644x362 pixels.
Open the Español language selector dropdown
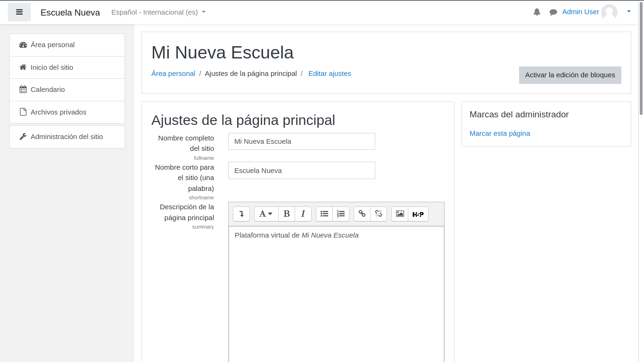coord(158,12)
